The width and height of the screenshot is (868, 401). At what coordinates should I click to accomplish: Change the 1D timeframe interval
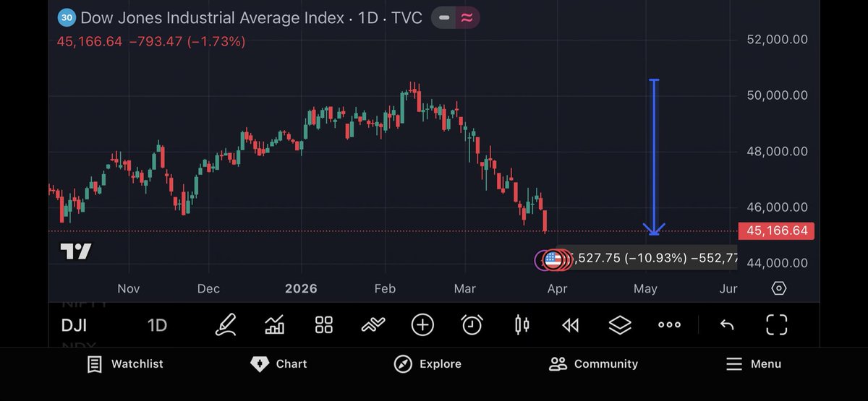click(157, 325)
